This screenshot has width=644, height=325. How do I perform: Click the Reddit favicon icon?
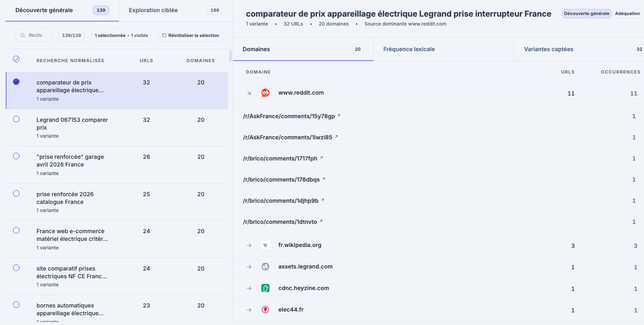(x=265, y=93)
